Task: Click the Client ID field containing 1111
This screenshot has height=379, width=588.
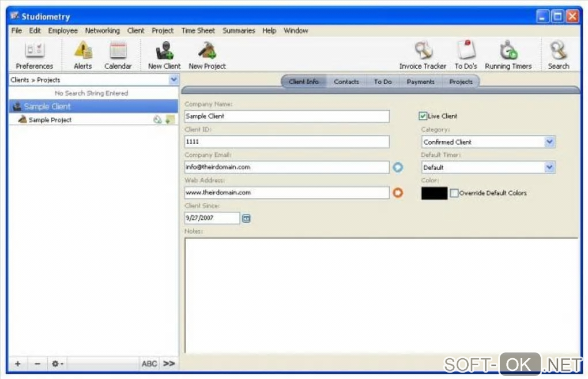Action: [287, 142]
